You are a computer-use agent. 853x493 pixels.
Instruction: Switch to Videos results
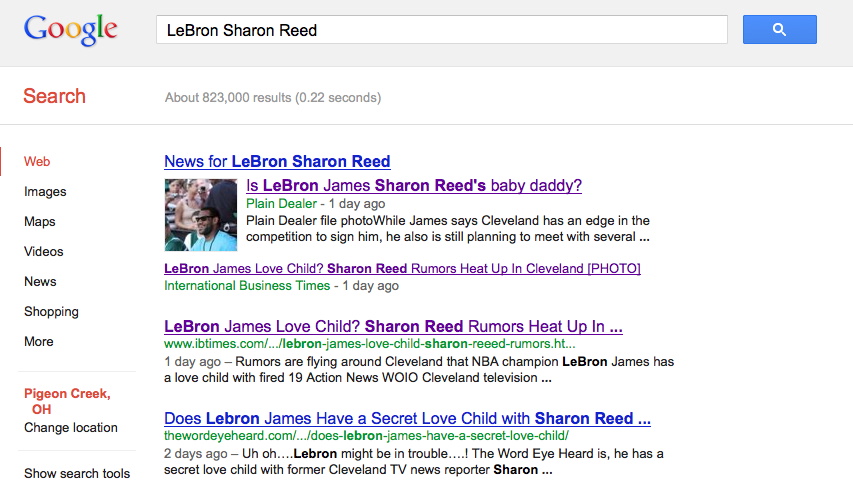coord(44,251)
